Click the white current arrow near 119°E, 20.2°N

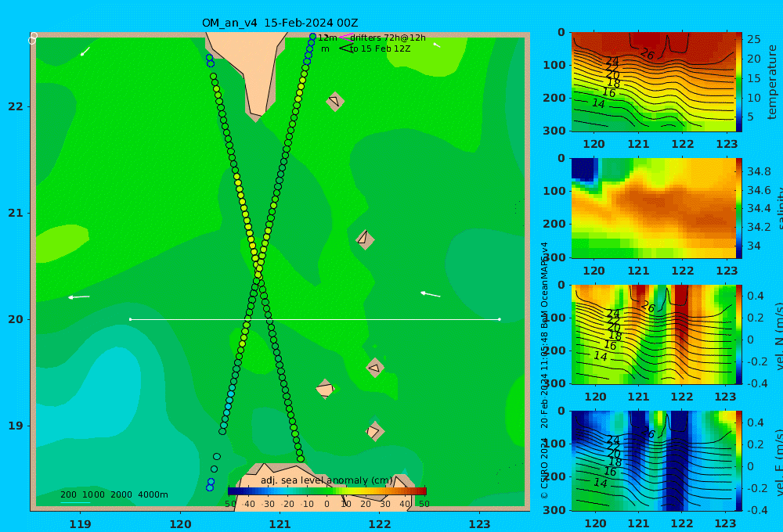point(79,297)
